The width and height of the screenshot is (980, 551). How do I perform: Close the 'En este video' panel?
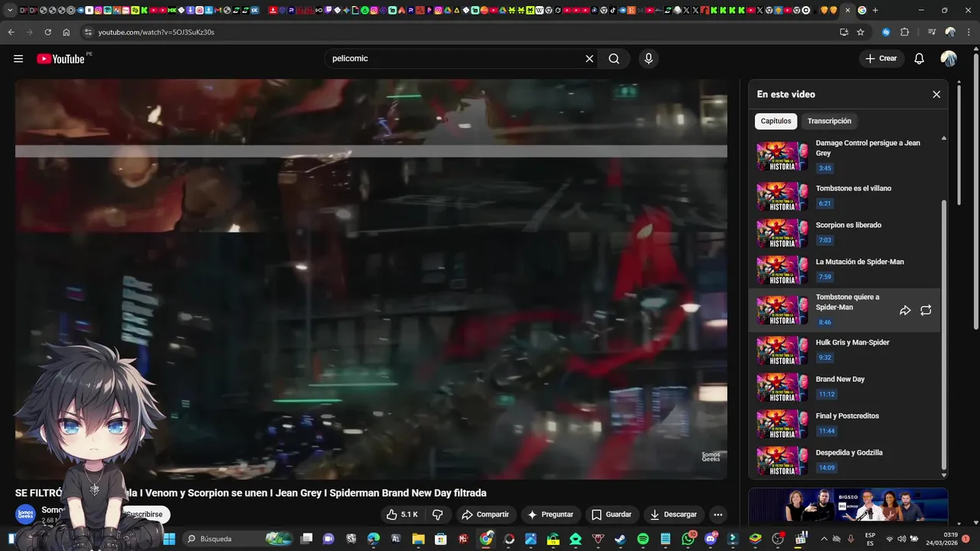(936, 94)
